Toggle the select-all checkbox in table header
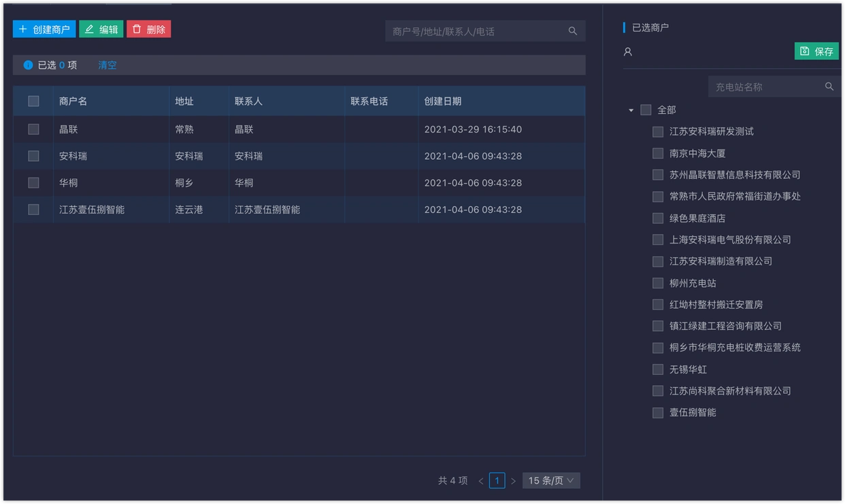This screenshot has width=845, height=504. [x=33, y=101]
